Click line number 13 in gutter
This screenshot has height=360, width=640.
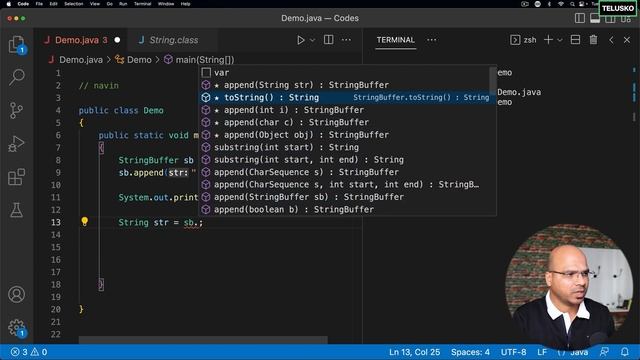click(x=56, y=222)
